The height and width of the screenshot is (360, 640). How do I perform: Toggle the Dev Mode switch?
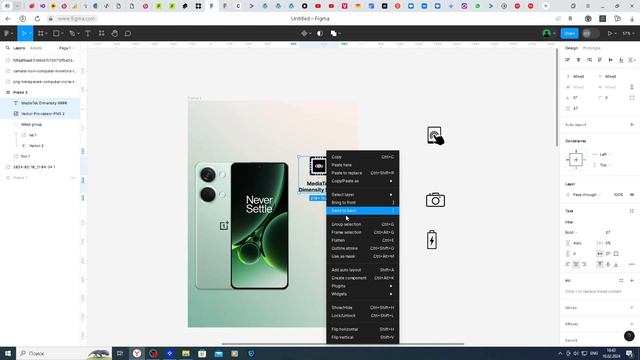click(590, 33)
